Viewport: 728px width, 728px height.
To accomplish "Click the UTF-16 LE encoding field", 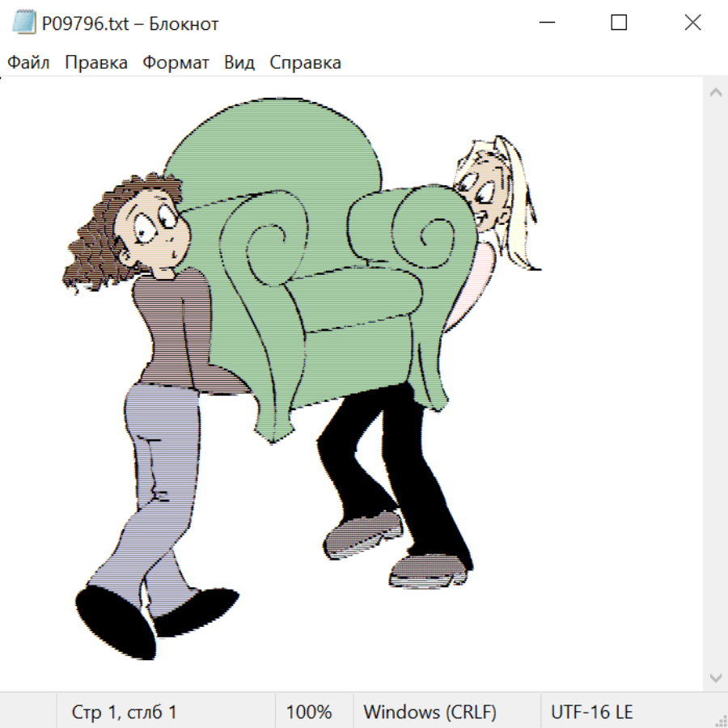I will tap(592, 713).
